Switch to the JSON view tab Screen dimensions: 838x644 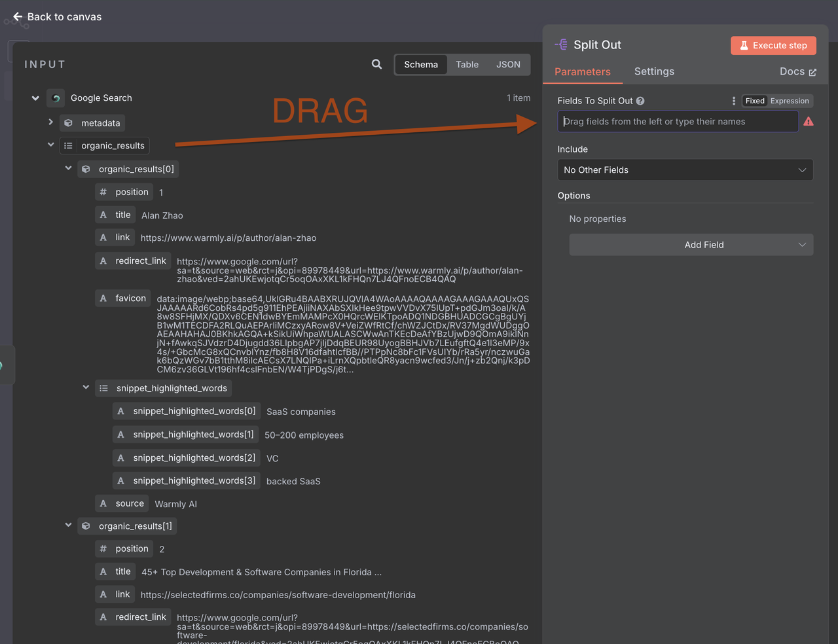508,64
